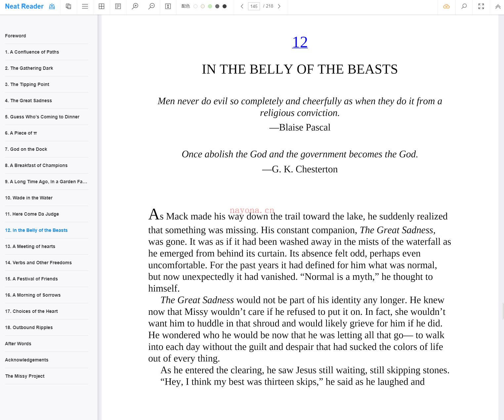The width and height of the screenshot is (504, 420).
Task: Zoom in with the magnifier plus icon
Action: pos(135,6)
